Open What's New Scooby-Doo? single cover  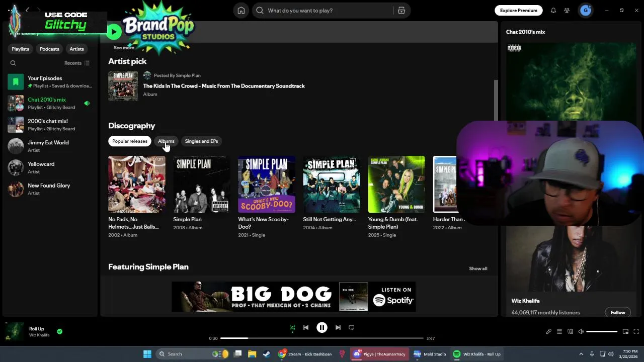tap(267, 184)
